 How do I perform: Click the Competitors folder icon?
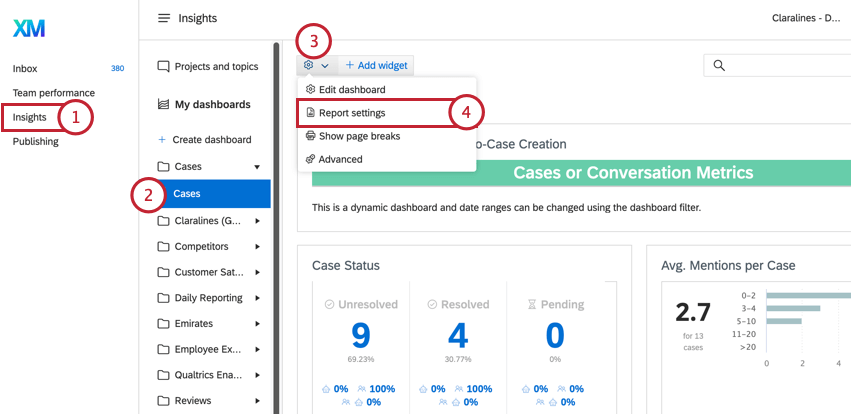(x=163, y=246)
